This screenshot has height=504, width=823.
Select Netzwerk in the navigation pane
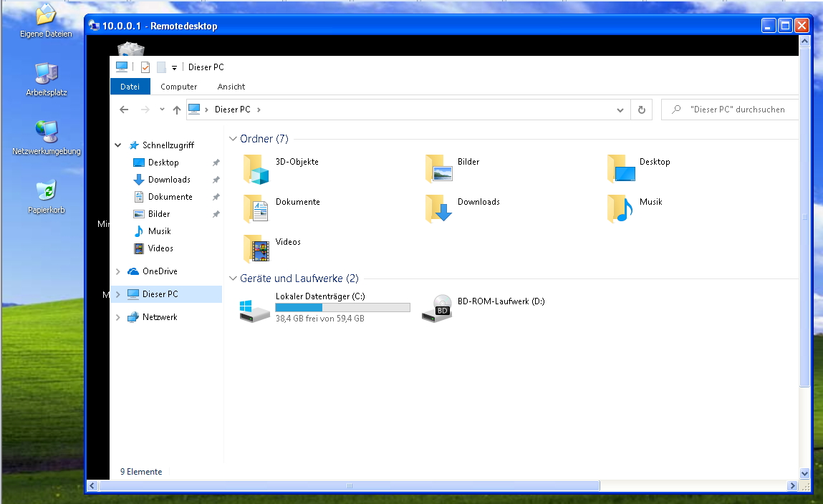click(160, 317)
